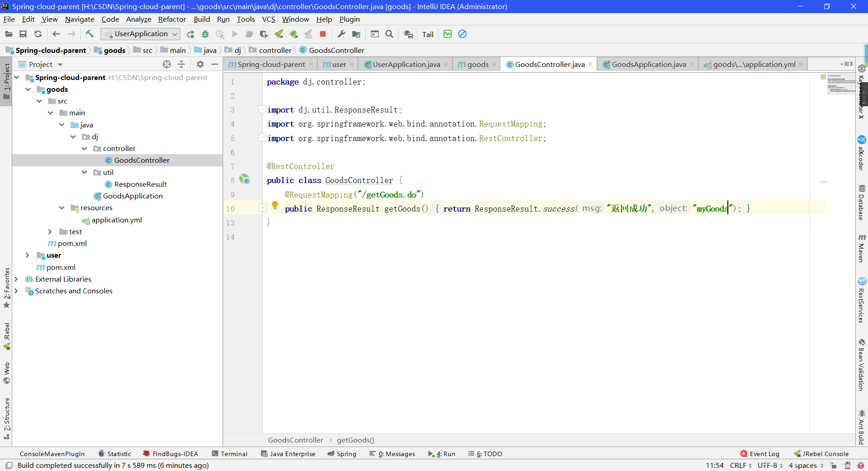Open the Plugin menu
Screen dimensions: 868x471
click(349, 19)
